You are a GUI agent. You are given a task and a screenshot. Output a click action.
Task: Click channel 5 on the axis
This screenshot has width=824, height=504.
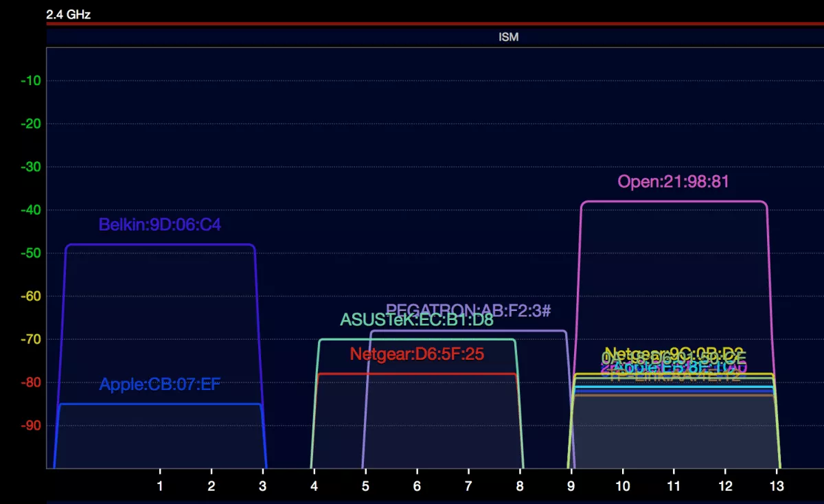[365, 485]
